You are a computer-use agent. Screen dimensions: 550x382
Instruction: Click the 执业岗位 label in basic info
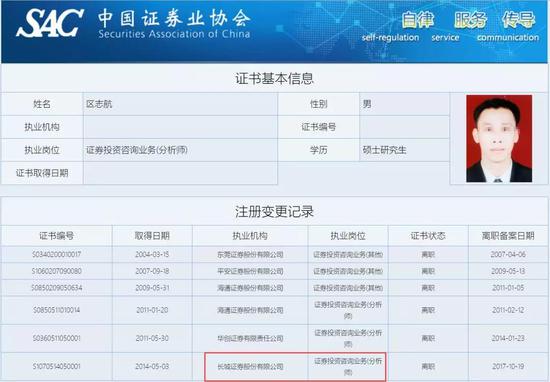42,150
